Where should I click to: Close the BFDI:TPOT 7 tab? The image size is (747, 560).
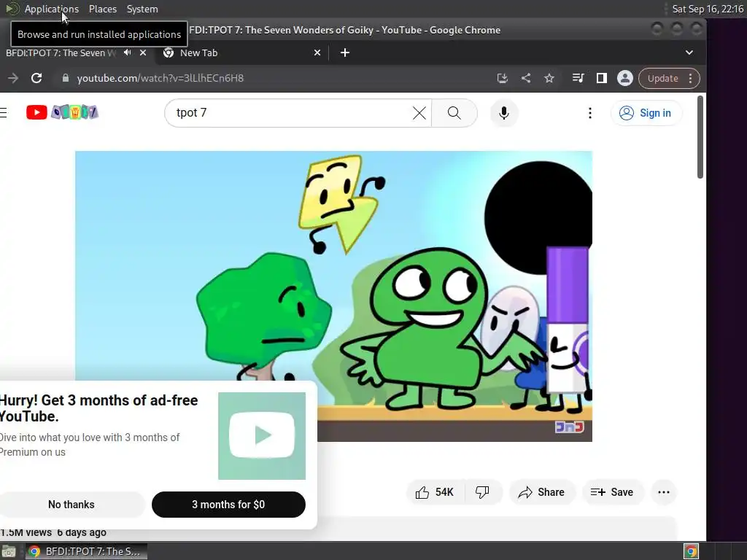[143, 52]
